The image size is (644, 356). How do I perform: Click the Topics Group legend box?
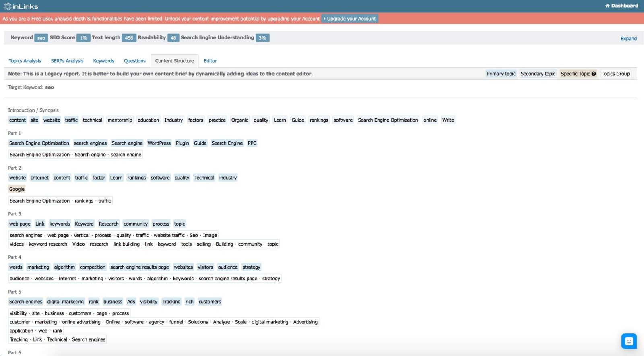(615, 74)
